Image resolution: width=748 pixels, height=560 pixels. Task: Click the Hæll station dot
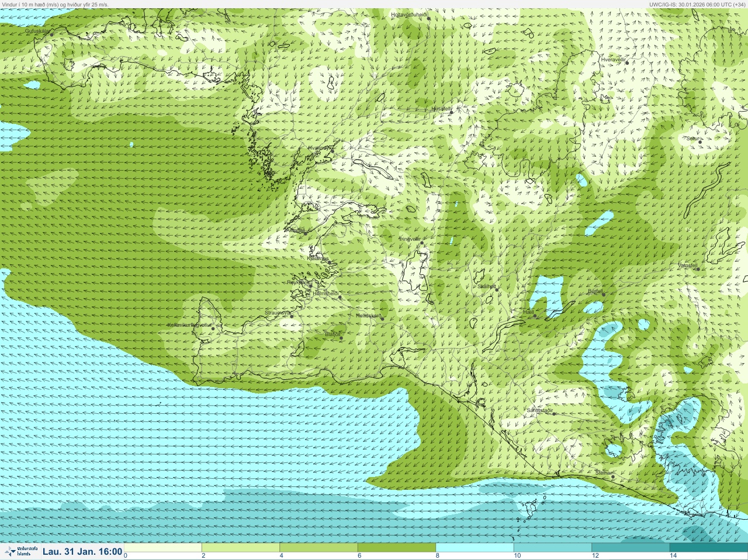[534, 316]
